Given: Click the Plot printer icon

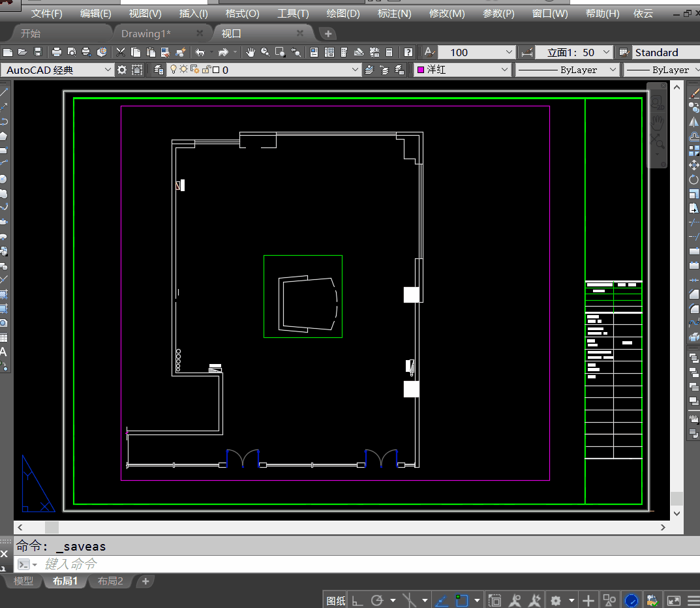Looking at the screenshot, I should tap(57, 52).
